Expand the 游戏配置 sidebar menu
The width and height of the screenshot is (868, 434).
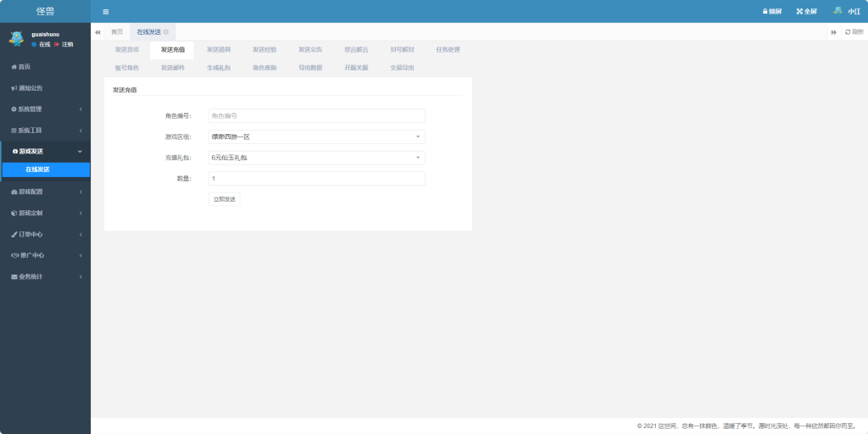(x=46, y=192)
